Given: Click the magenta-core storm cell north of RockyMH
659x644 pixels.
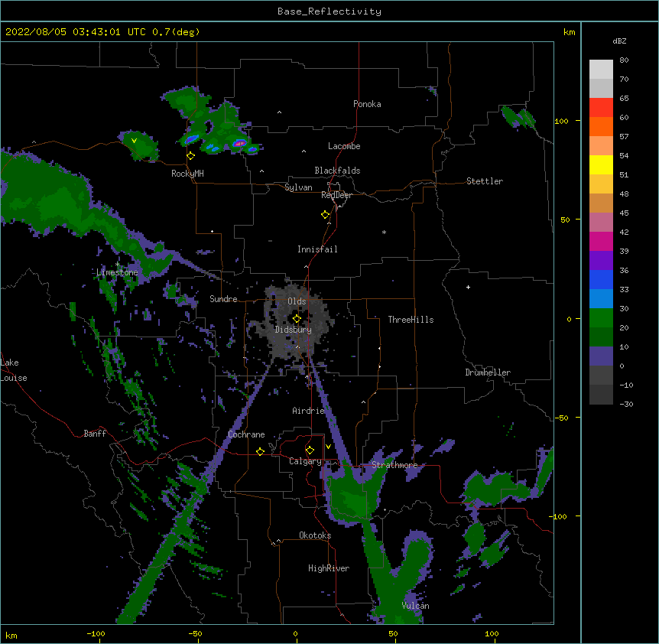Looking at the screenshot, I should pyautogui.click(x=240, y=143).
